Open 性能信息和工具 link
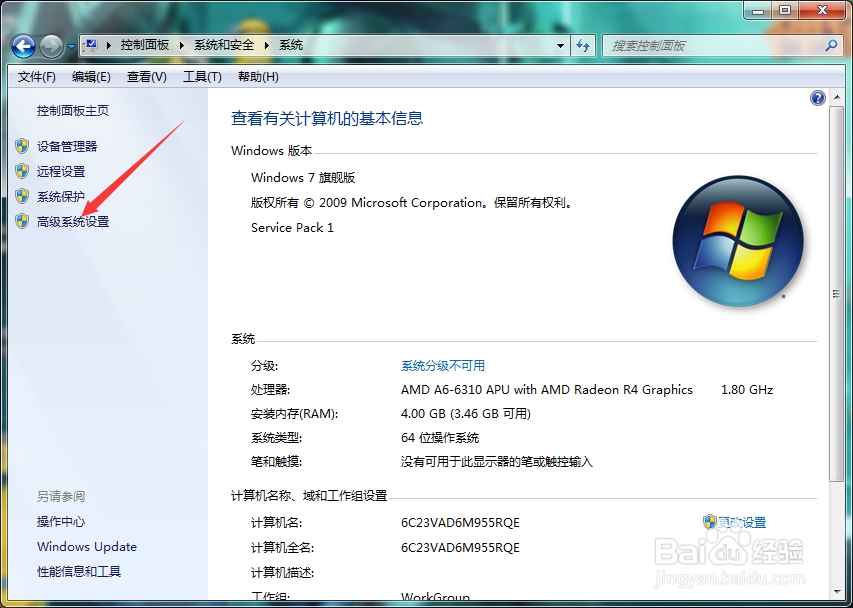This screenshot has width=853, height=608. tap(79, 572)
